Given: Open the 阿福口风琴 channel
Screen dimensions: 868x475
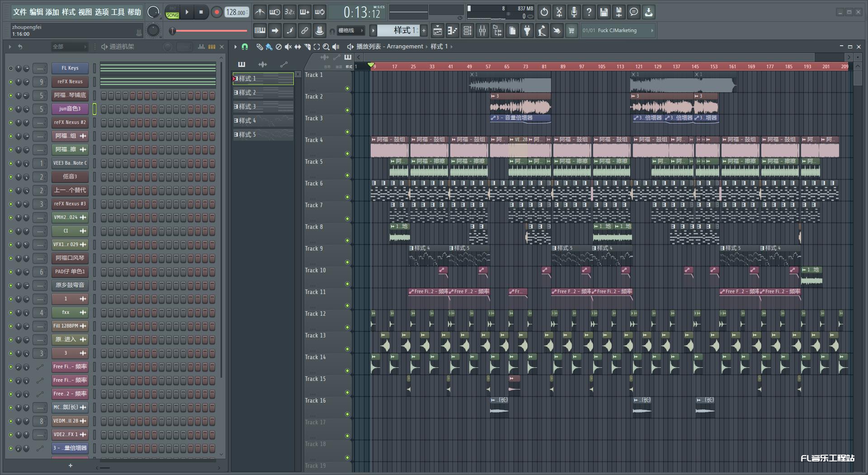Looking at the screenshot, I should pyautogui.click(x=70, y=258).
